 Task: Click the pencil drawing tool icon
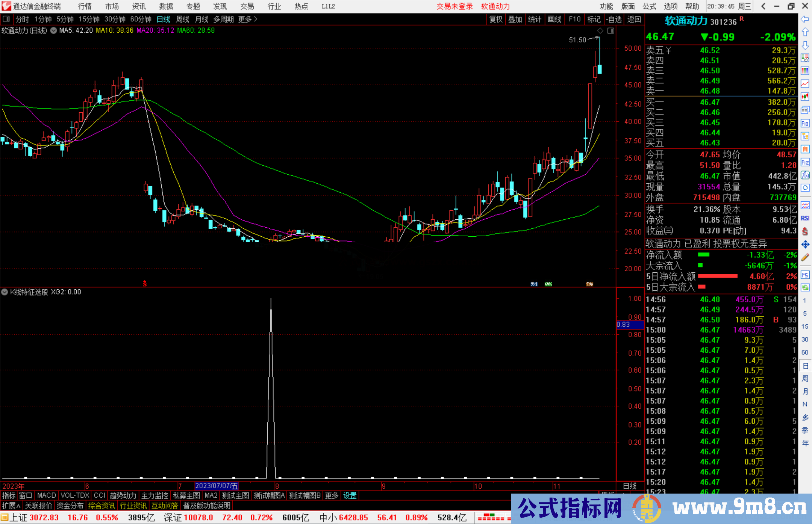[805, 258]
